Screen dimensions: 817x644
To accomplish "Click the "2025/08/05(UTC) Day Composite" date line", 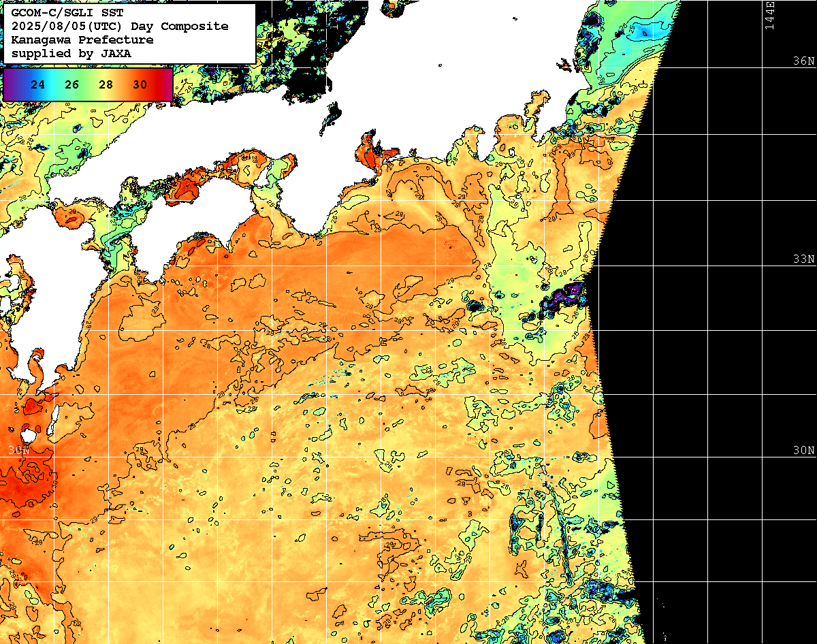I will point(120,26).
